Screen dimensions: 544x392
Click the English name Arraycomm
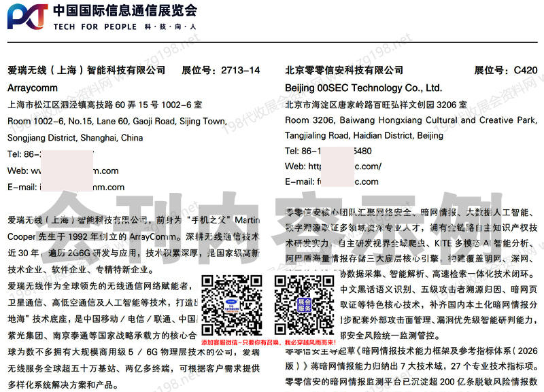[33, 88]
